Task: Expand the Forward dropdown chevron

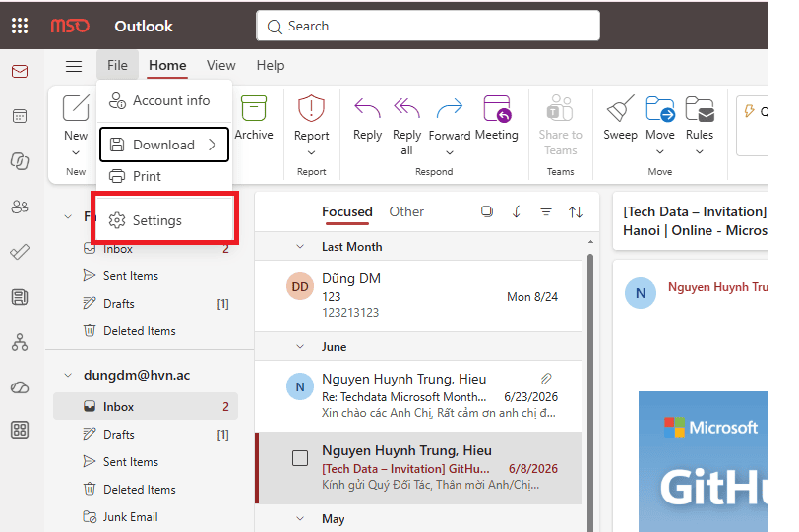Action: click(450, 152)
